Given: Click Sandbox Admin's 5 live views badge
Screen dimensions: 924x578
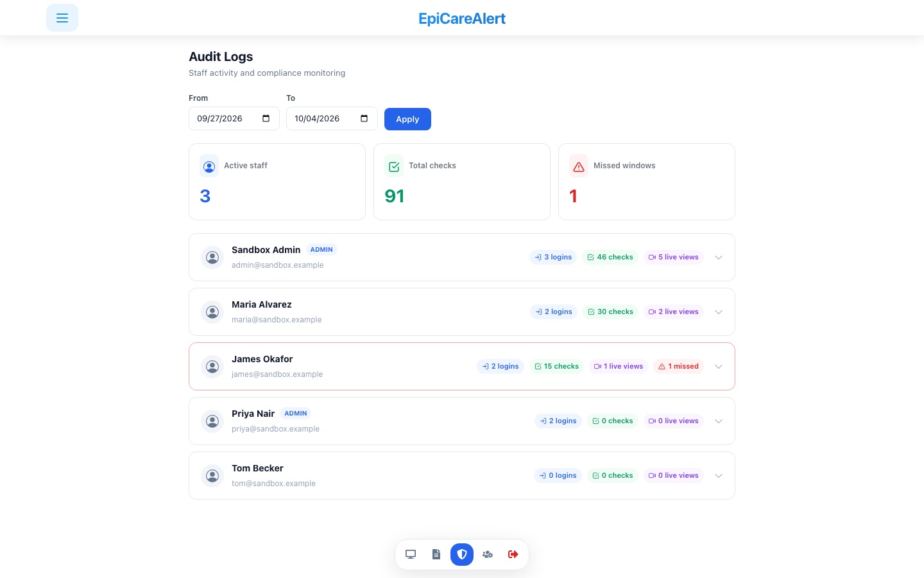Looking at the screenshot, I should (x=673, y=257).
